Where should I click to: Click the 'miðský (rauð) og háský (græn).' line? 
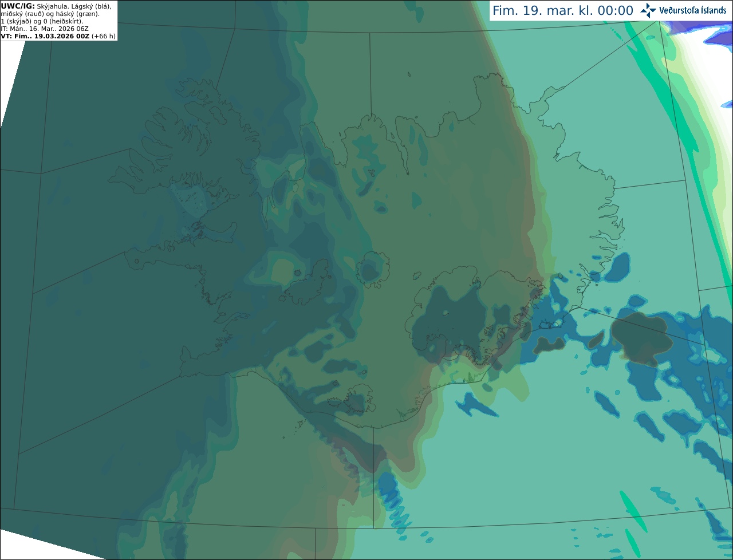[50, 14]
